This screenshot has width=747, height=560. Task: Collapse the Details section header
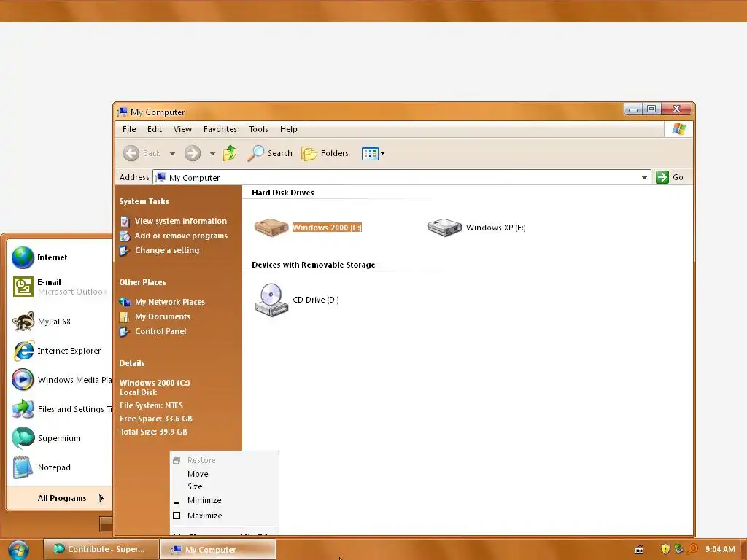pyautogui.click(x=132, y=363)
